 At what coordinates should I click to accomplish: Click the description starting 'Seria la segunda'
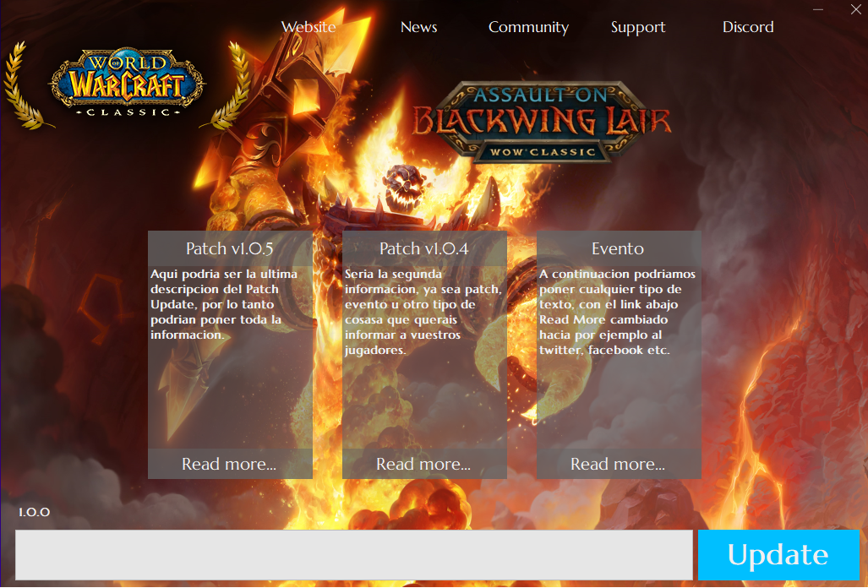(x=423, y=312)
